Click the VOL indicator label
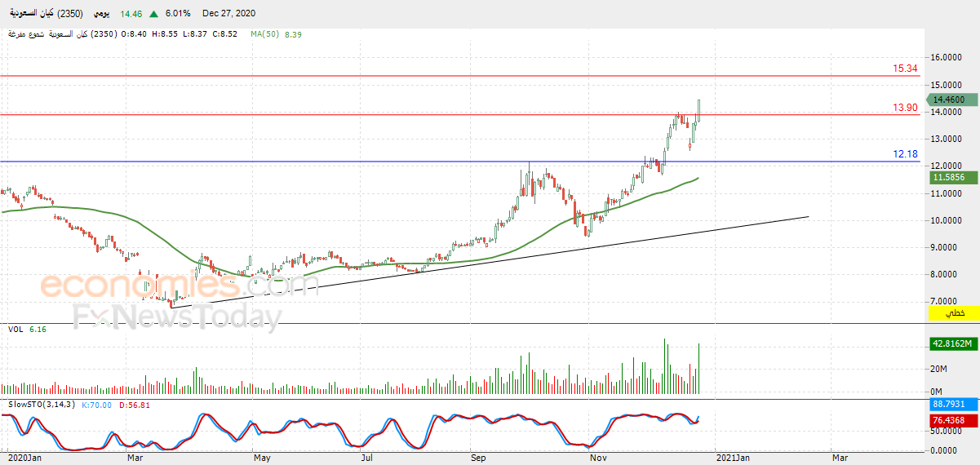Screen dimensions: 980x465 coord(16,329)
